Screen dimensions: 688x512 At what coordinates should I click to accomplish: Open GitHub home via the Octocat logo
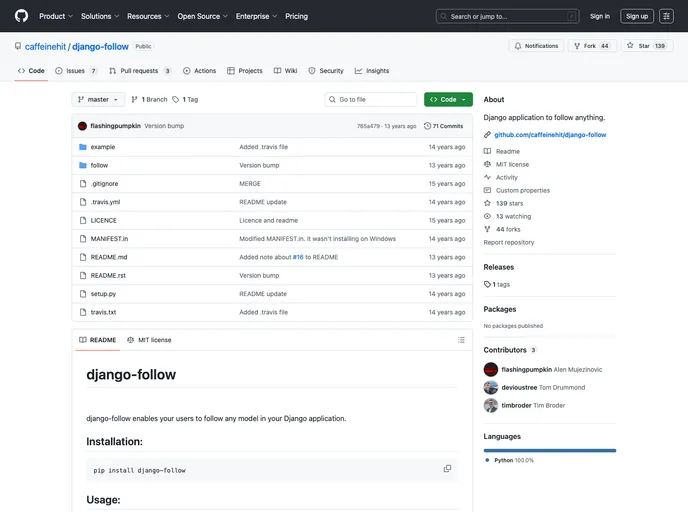coord(21,16)
